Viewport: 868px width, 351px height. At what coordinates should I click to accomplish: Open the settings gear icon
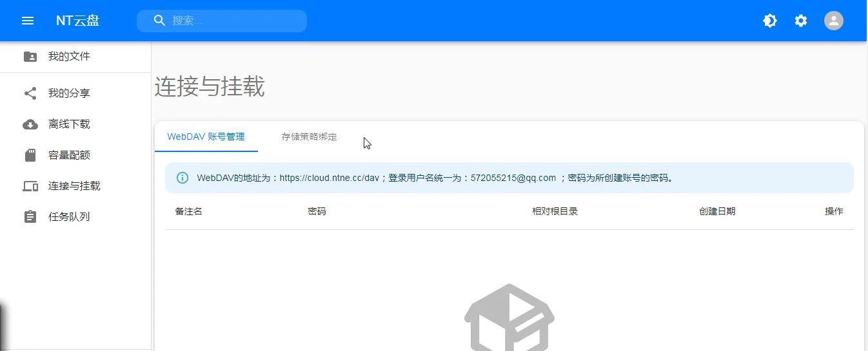tap(801, 21)
